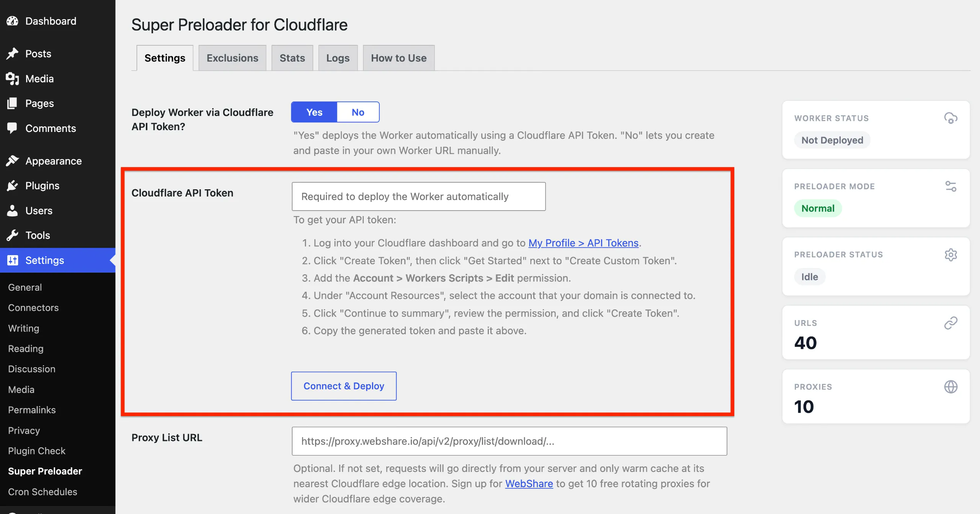Viewport: 980px width, 514px height.
Task: Go to Writing settings submenu item
Action: 23,328
